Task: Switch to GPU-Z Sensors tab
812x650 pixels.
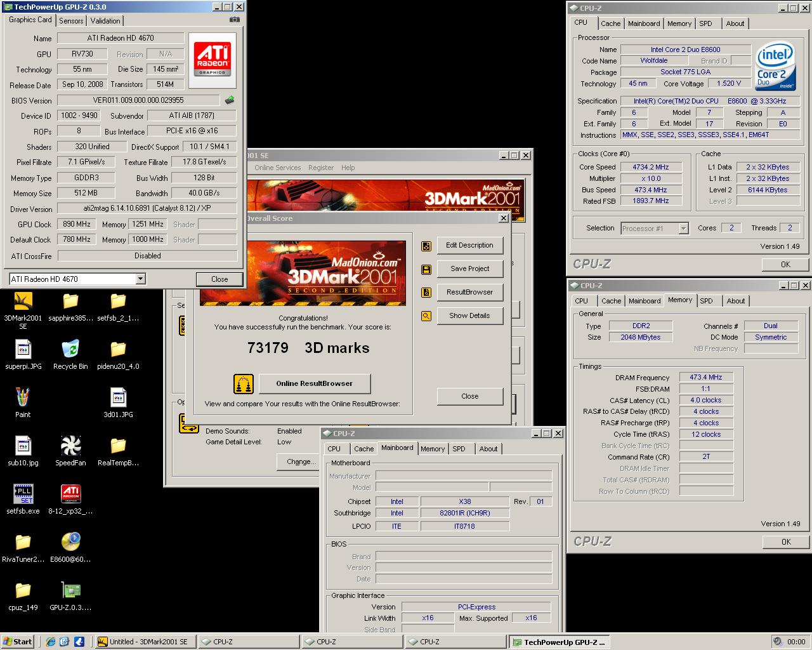Action: (x=71, y=21)
